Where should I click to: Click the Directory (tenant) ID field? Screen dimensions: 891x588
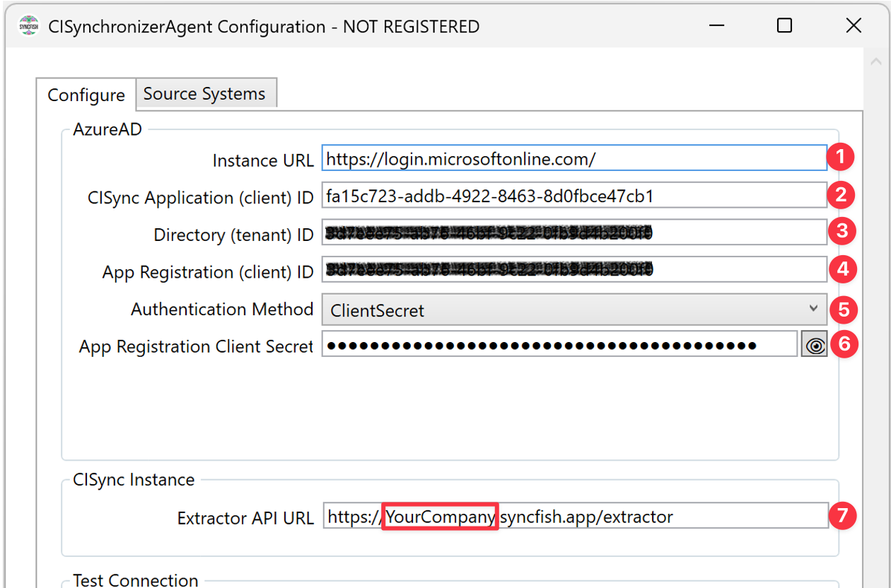pyautogui.click(x=574, y=233)
